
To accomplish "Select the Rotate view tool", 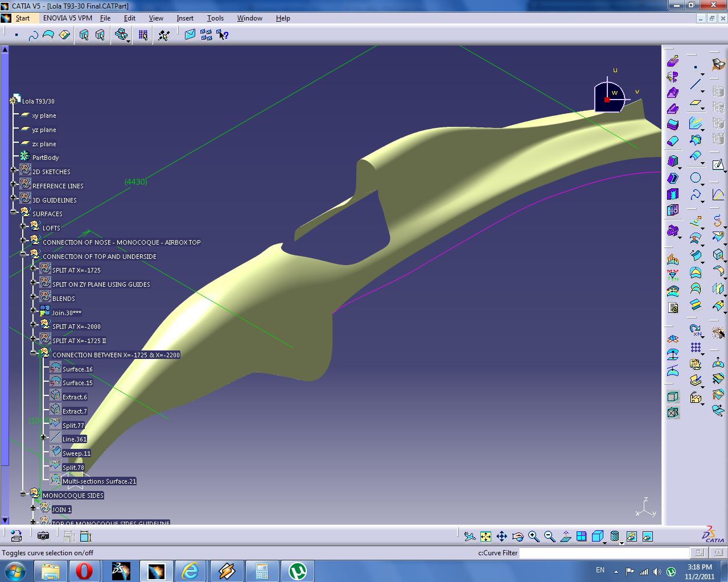I will point(517,536).
